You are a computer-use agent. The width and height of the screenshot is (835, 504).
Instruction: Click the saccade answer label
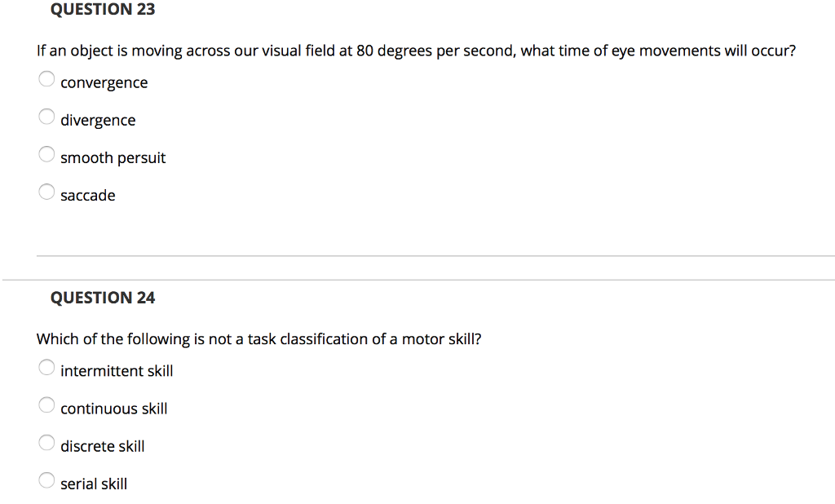(x=87, y=195)
